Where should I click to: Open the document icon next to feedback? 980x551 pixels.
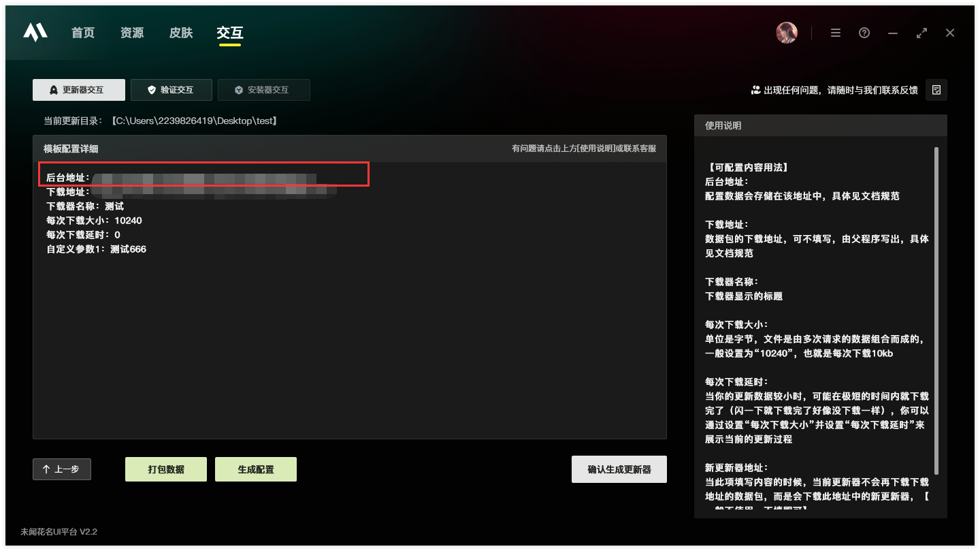(x=936, y=90)
